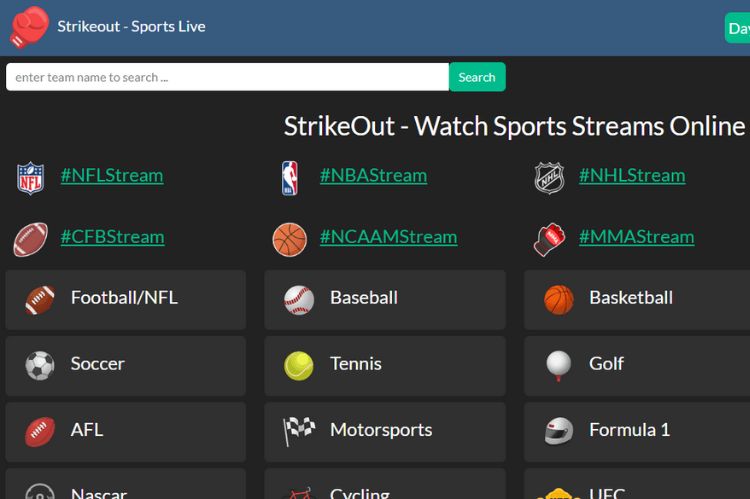The image size is (750, 499).
Task: Click the NHL shield logo icon
Action: click(549, 178)
